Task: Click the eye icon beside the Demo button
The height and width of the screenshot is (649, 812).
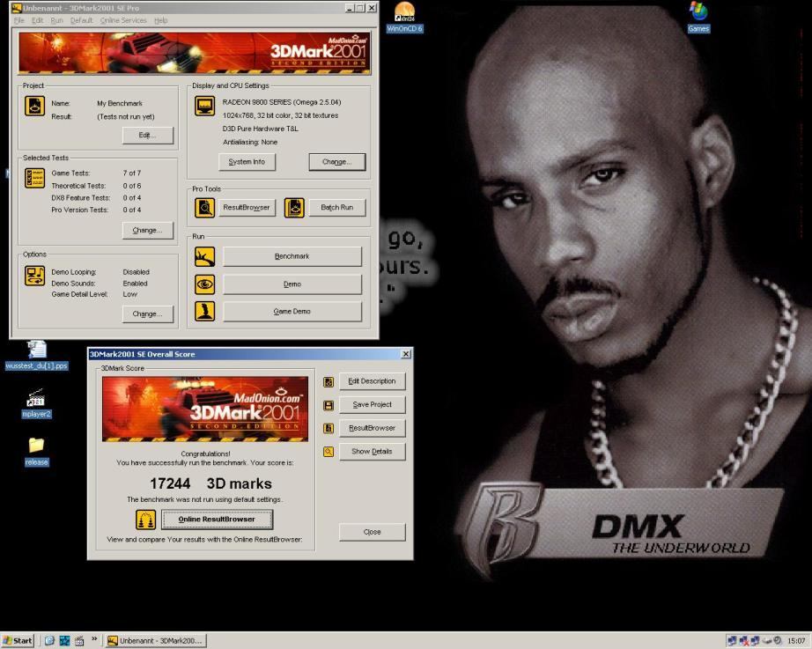Action: point(204,284)
